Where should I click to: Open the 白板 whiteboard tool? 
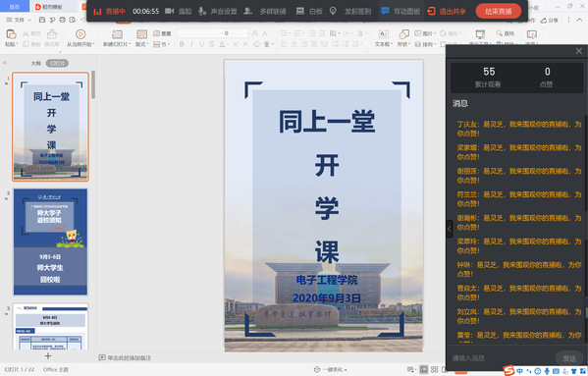309,11
